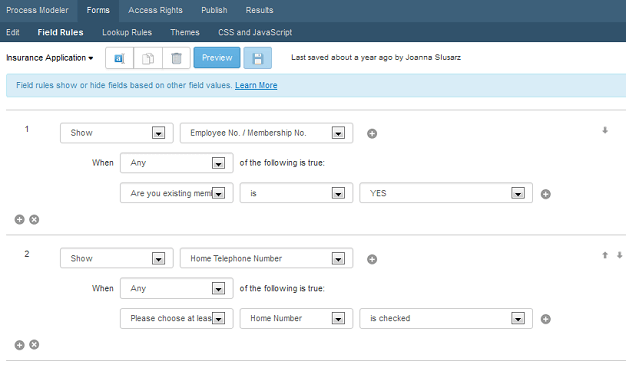Open the 'is' operator dropdown

296,193
